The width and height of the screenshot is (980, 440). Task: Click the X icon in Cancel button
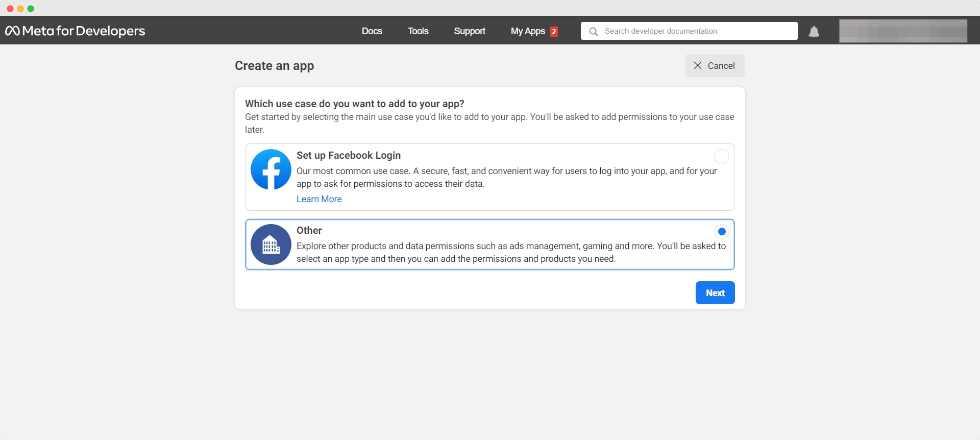click(x=698, y=65)
